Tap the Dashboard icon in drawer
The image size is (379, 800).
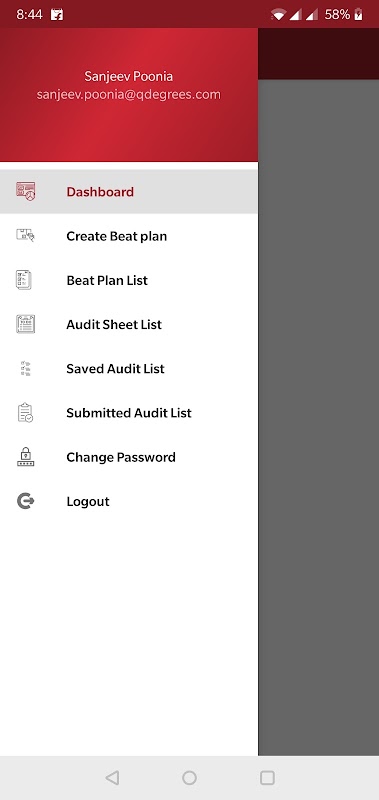tap(26, 191)
